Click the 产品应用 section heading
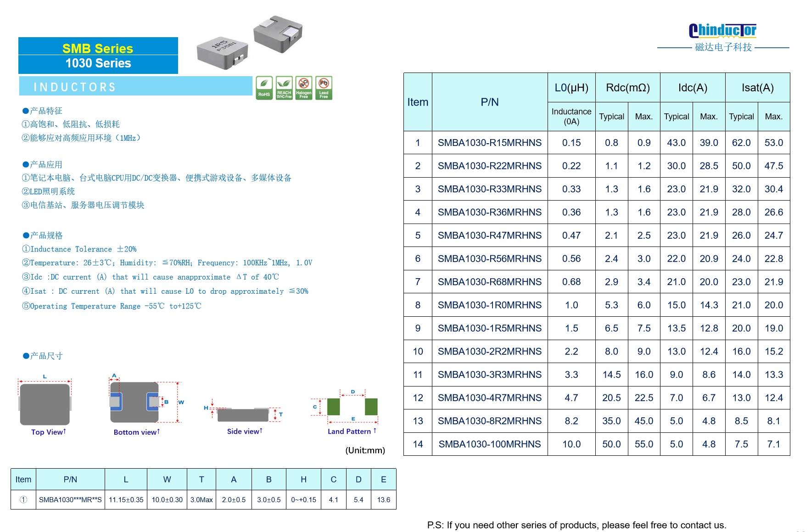This screenshot has height=532, width=811. click(42, 165)
